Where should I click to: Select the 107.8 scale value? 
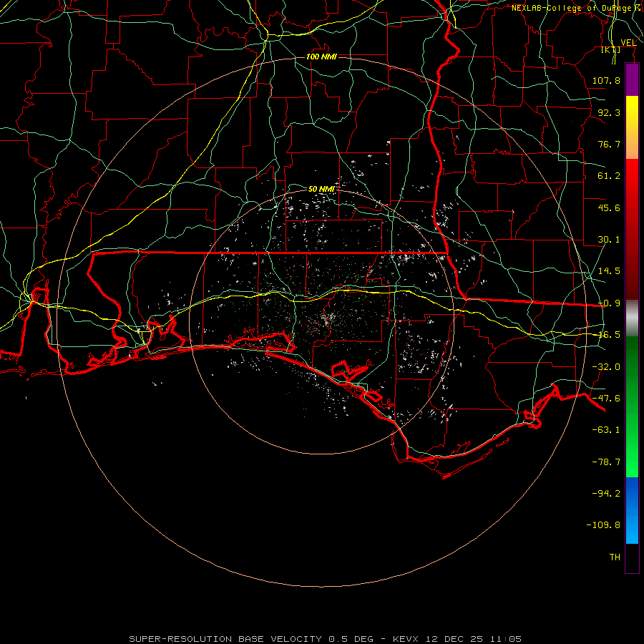[x=606, y=80]
